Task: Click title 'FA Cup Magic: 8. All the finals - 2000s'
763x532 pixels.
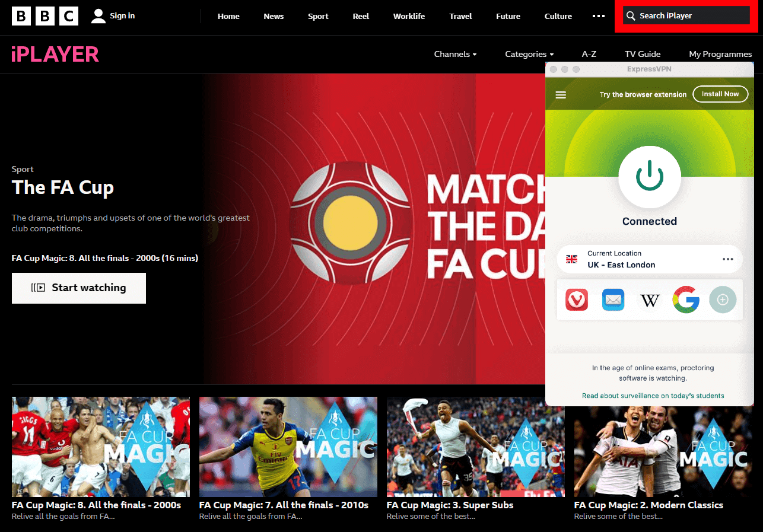Action: pyautogui.click(x=96, y=505)
